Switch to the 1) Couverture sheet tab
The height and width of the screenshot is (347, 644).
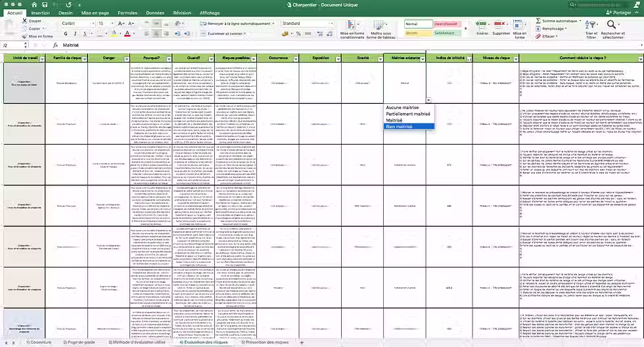click(39, 342)
